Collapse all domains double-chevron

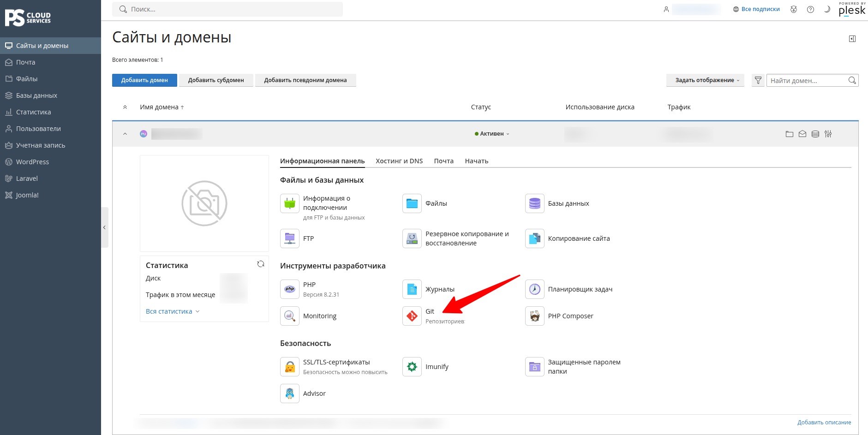[x=125, y=107]
